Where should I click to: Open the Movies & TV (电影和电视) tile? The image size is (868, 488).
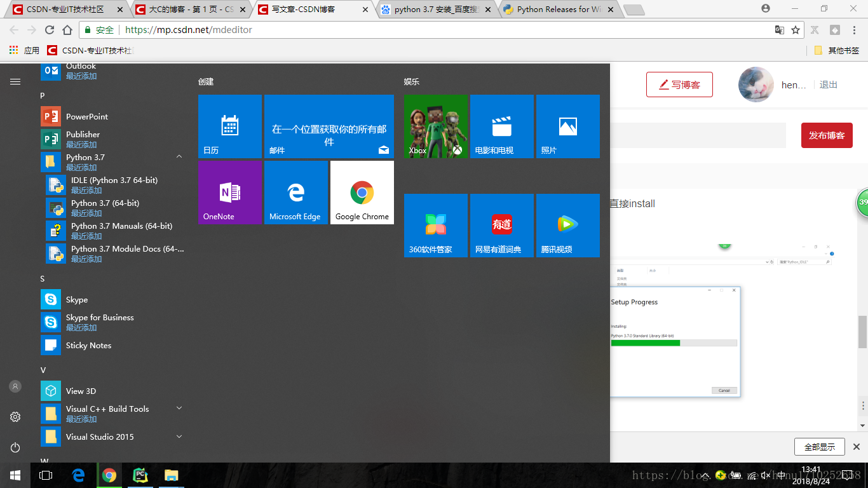tap(502, 126)
